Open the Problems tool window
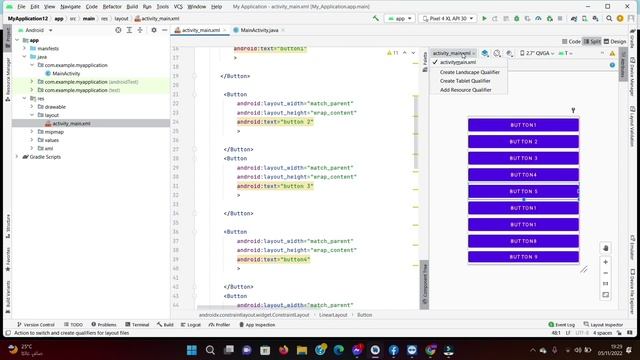Image resolution: width=640 pixels, height=360 pixels. point(104,325)
